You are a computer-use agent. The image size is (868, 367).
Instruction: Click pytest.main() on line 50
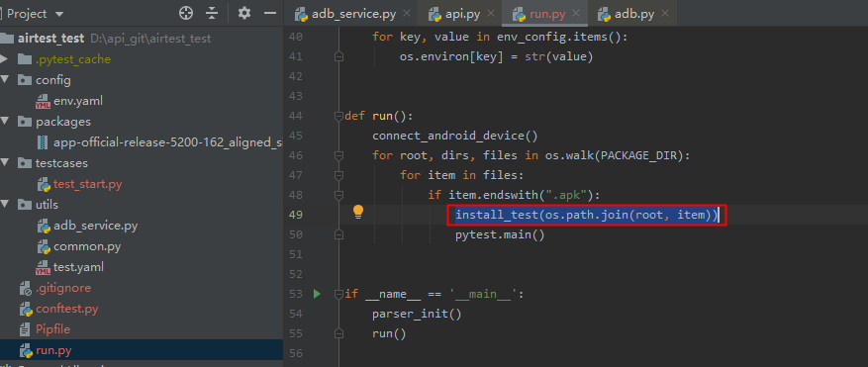[501, 234]
